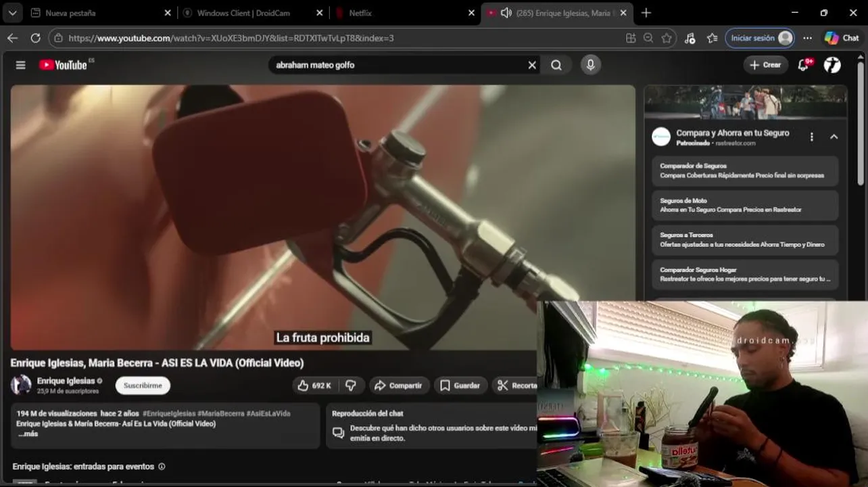
Task: Start voice search with the microphone
Action: [x=590, y=65]
